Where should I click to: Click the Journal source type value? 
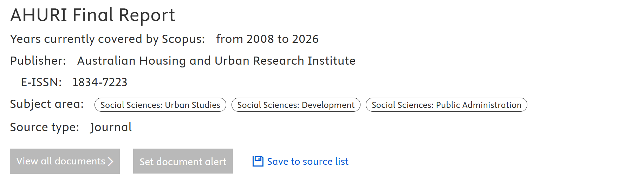pos(111,127)
